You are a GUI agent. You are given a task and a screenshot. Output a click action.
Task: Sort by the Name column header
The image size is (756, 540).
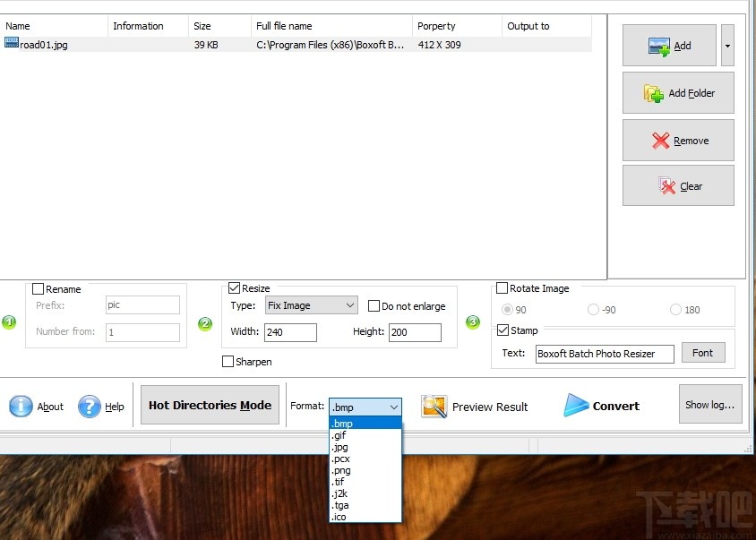click(x=54, y=26)
